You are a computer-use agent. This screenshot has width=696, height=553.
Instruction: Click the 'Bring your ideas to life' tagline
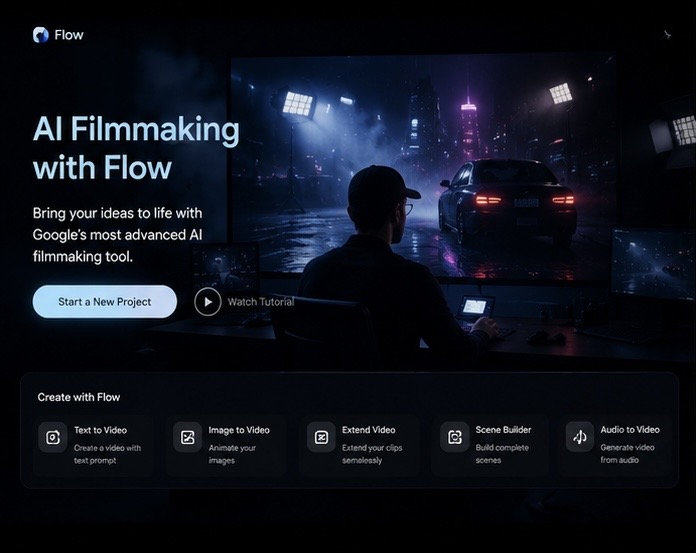coord(118,235)
